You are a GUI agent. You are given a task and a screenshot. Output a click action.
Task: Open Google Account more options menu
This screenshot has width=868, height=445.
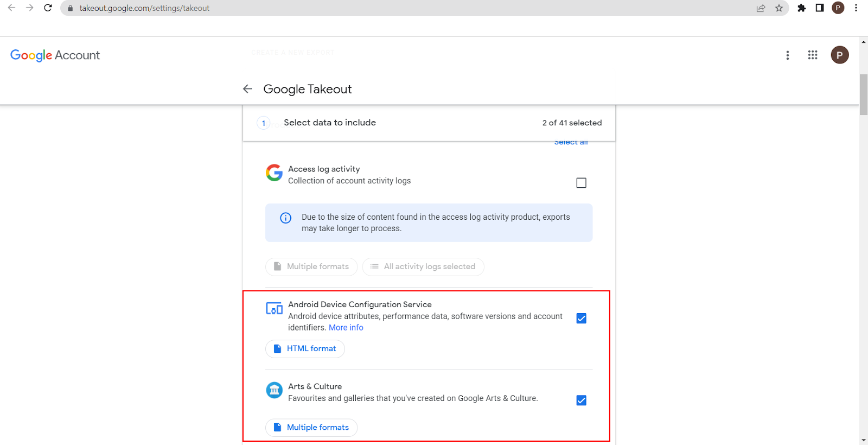[x=788, y=55]
